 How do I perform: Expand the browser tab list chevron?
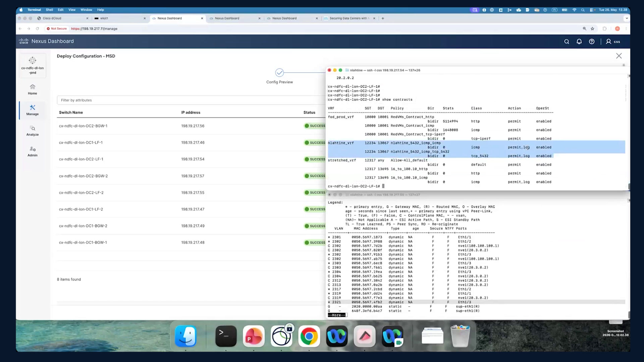(626, 18)
